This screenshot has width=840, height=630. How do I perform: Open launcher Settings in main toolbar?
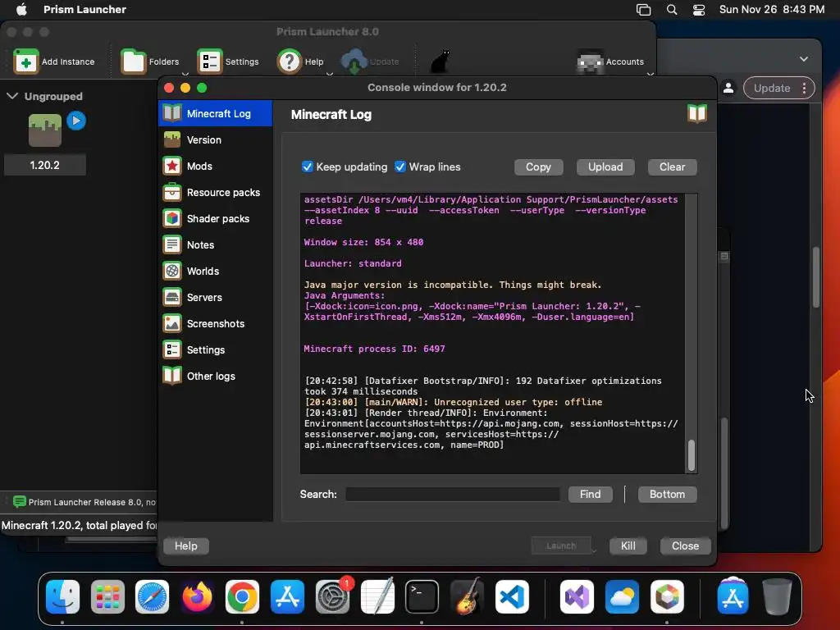228,62
